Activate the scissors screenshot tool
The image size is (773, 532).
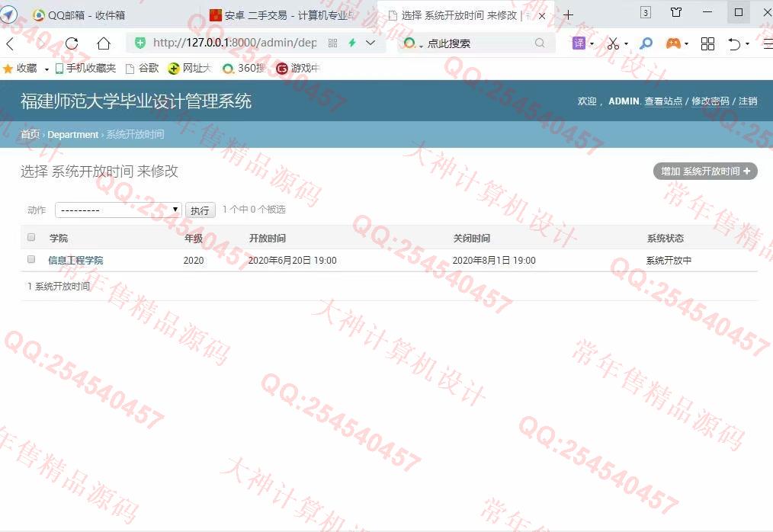point(613,43)
